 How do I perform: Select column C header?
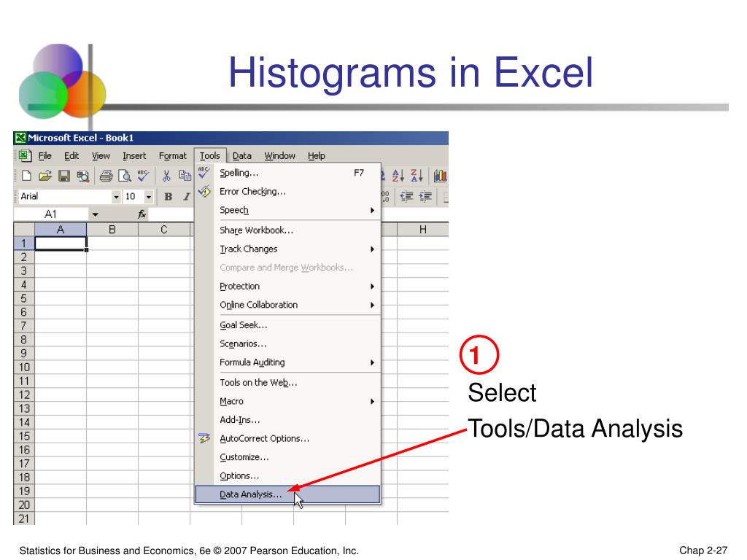164,230
